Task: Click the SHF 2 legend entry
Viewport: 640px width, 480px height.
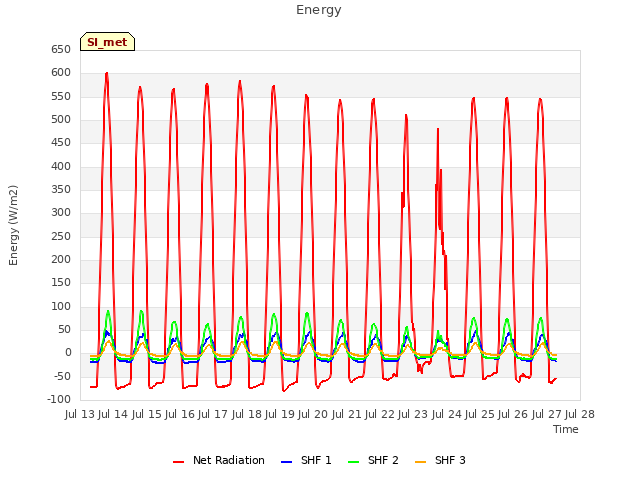Action: point(373,460)
